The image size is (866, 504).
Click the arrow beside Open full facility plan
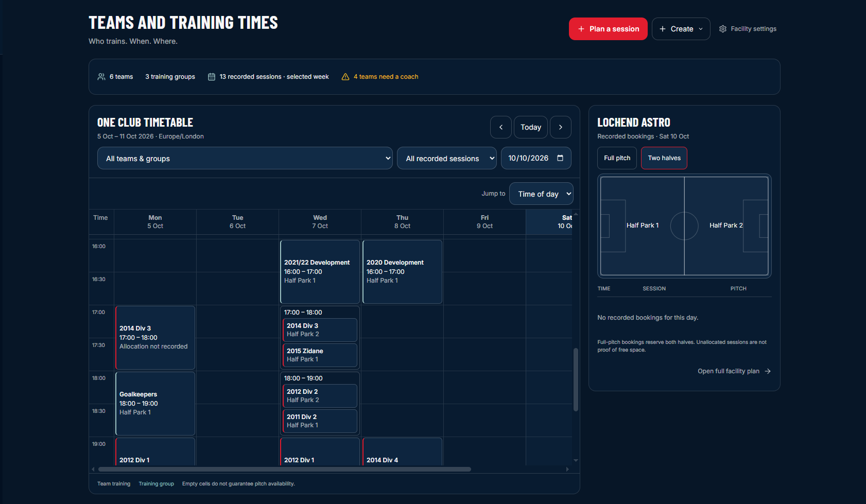click(x=768, y=371)
